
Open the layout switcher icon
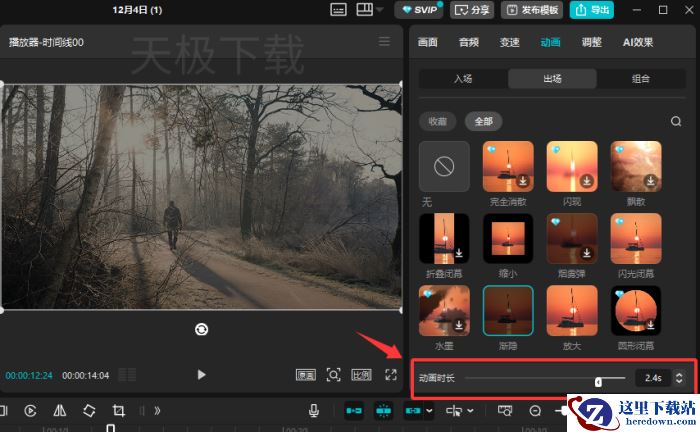364,9
